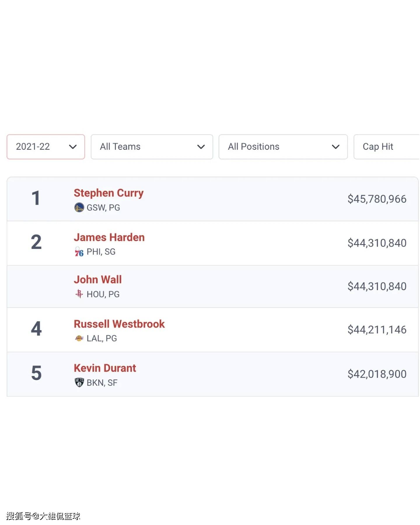Click Kevin Durant's $42,018,900 salary value
Screen dimensions: 420x525
377,374
